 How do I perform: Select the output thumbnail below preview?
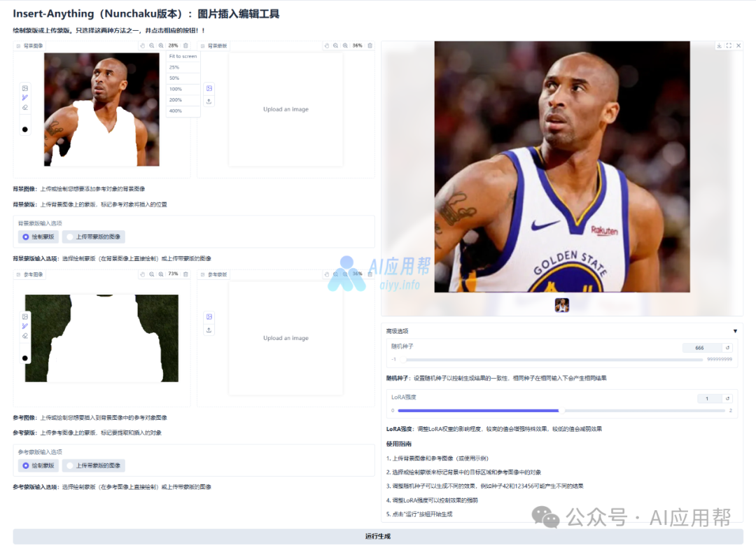pos(561,305)
